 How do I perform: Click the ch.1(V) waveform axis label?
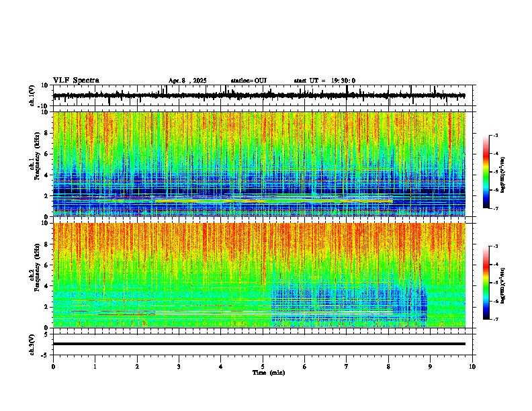click(x=32, y=95)
